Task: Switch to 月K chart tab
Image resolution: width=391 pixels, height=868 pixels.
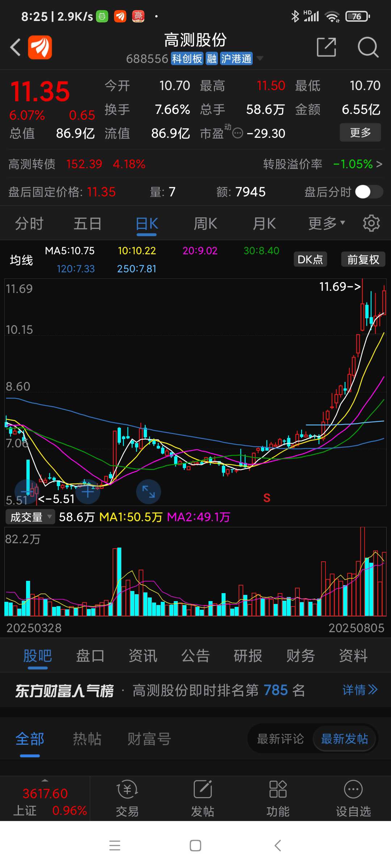Action: 264,223
